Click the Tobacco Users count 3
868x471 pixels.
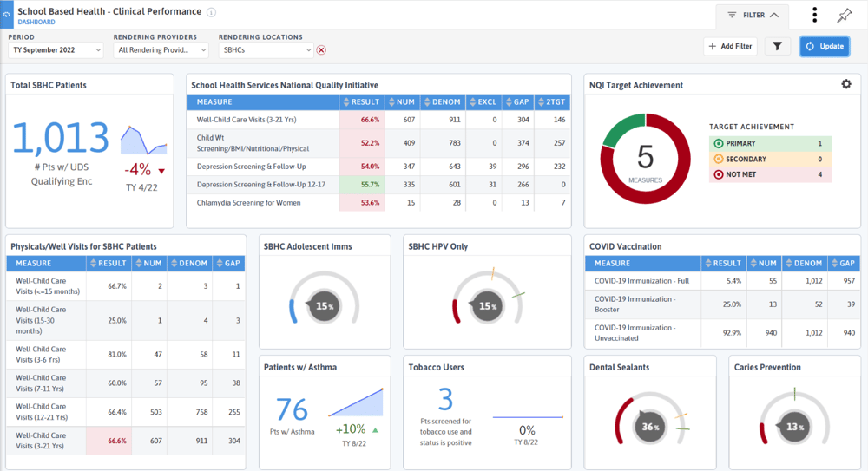pyautogui.click(x=445, y=398)
